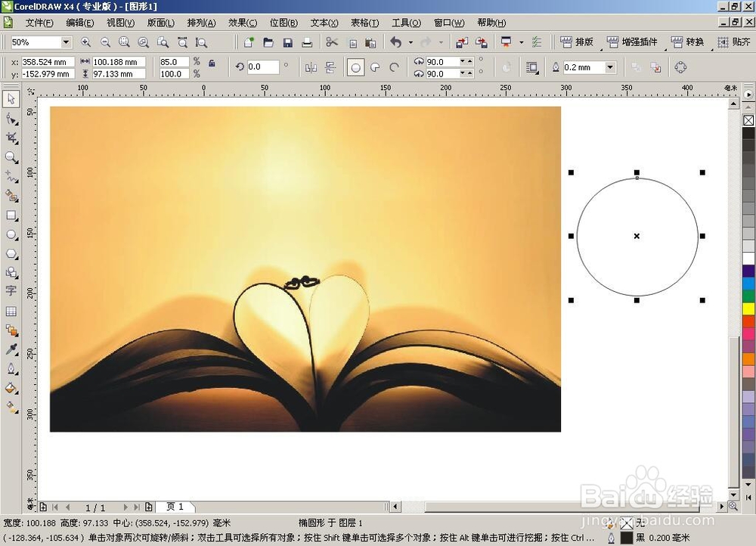Open the zoom level 50% dropdown
Viewport: 756px width, 546px height.
(x=66, y=42)
